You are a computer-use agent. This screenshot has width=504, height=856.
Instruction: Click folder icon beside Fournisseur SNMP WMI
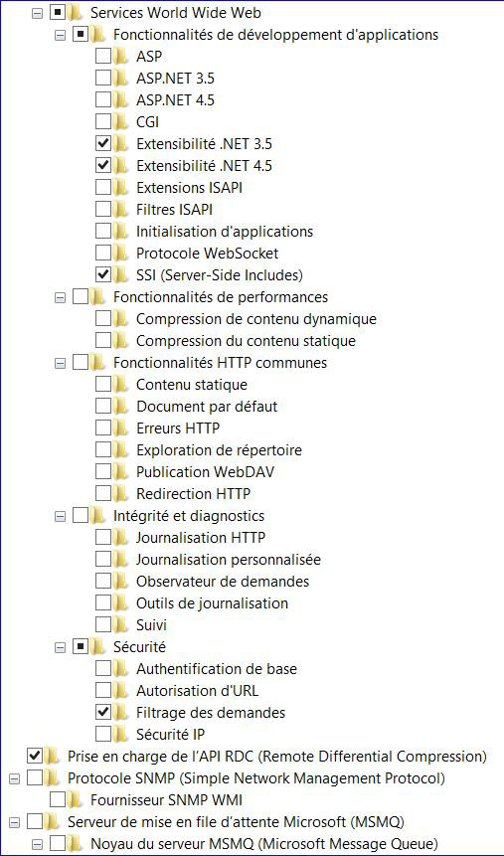click(x=75, y=800)
